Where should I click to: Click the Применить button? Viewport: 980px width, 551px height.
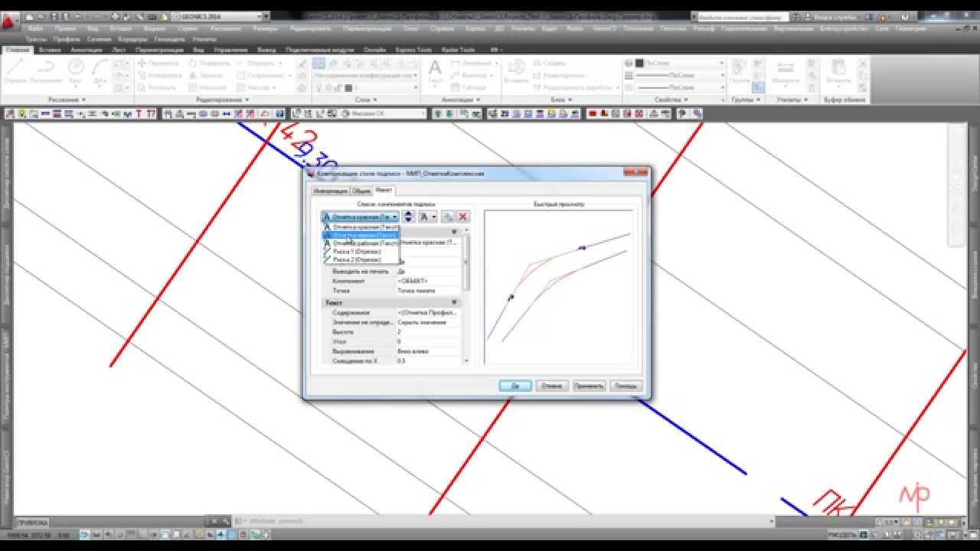pos(589,386)
